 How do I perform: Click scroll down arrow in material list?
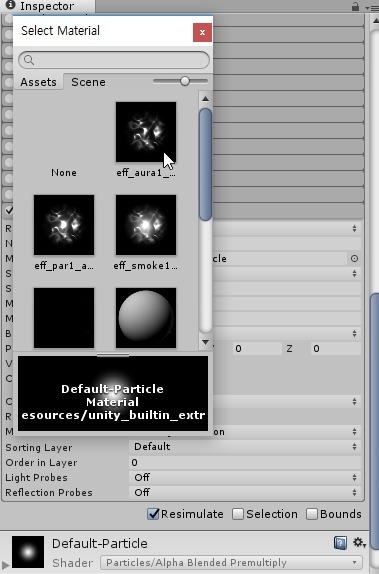tap(205, 342)
